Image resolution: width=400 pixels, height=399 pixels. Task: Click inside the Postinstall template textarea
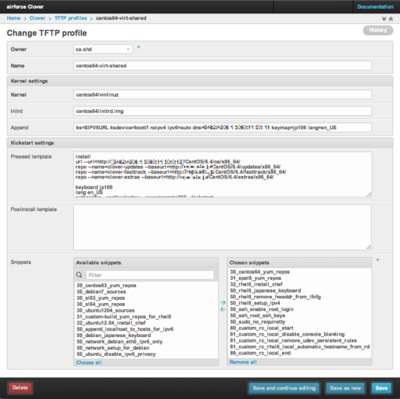tap(222, 227)
